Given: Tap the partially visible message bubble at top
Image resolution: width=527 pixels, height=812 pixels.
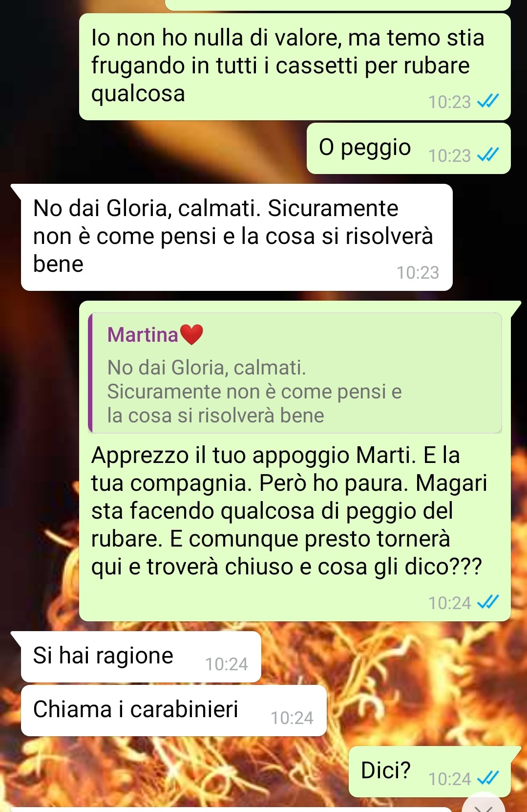Looking at the screenshot, I should (338, 5).
